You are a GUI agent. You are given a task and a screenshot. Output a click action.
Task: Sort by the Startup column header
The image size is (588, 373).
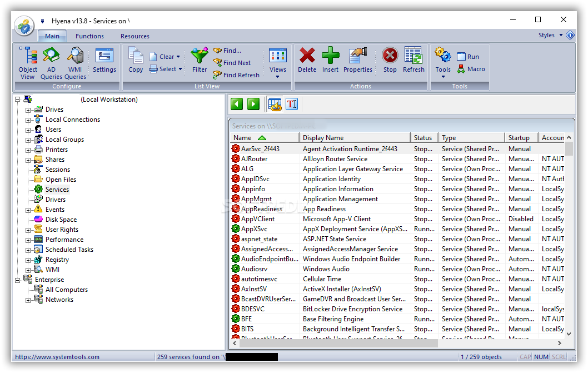[x=521, y=138]
